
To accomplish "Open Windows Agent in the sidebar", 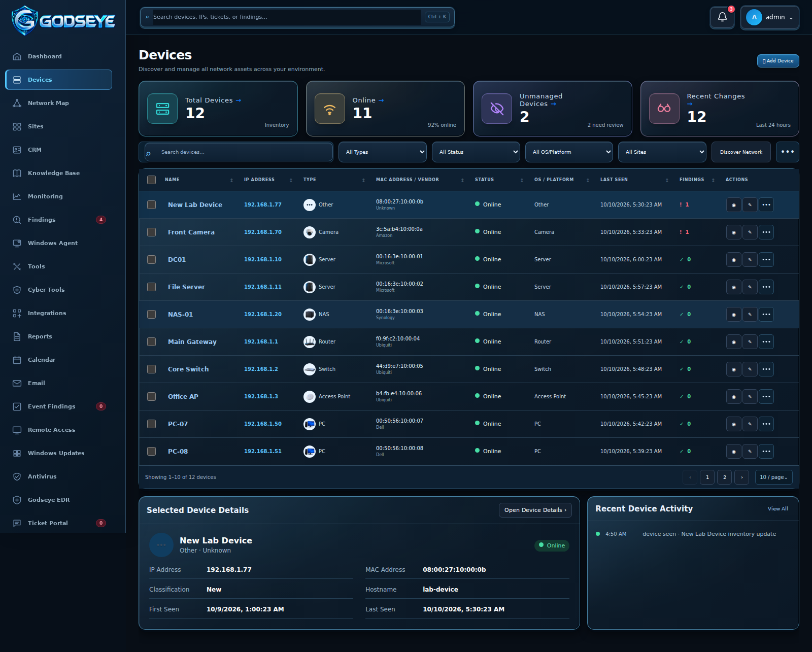I will pyautogui.click(x=58, y=243).
